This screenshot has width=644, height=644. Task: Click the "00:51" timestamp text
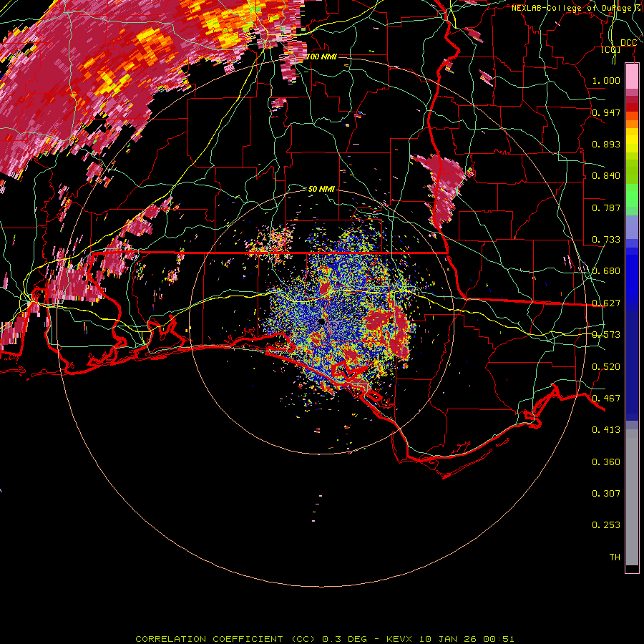click(x=498, y=639)
